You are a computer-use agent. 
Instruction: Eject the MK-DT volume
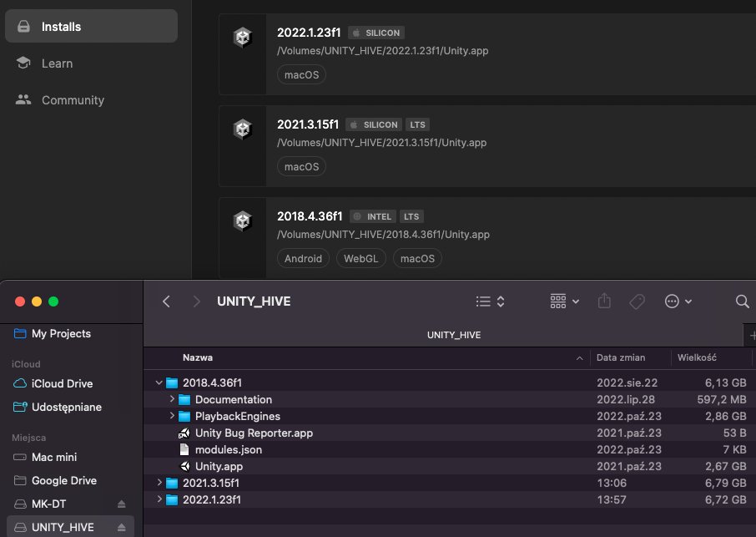point(122,504)
